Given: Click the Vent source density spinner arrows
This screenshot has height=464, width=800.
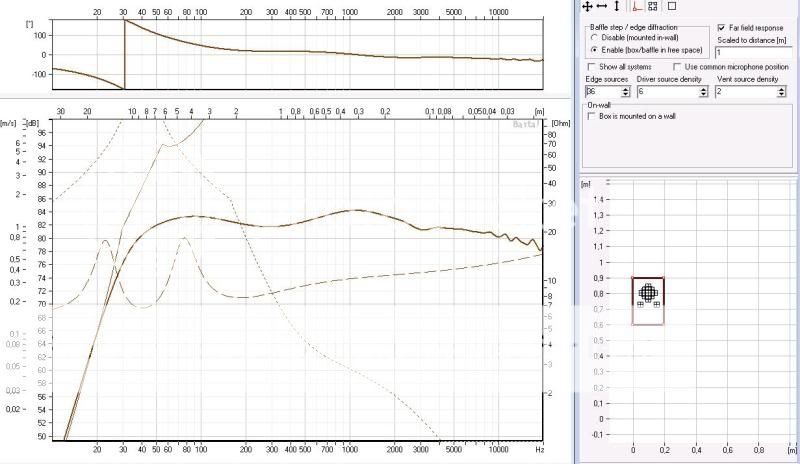Looking at the screenshot, I should (x=783, y=91).
